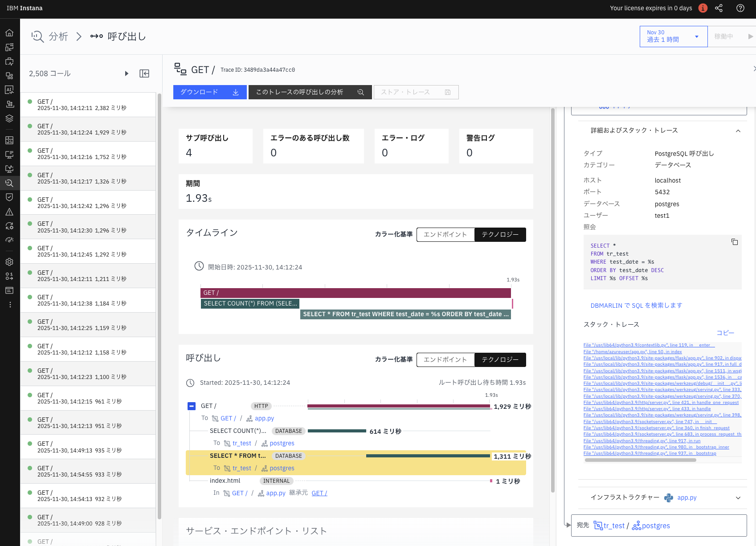Collapse the GET / call tree node
Image resolution: width=756 pixels, height=546 pixels.
[192, 406]
